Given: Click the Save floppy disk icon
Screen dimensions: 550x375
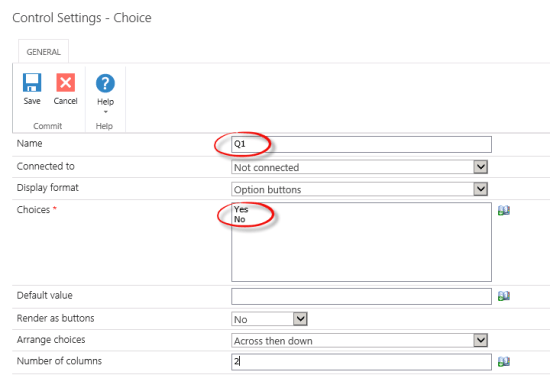Looking at the screenshot, I should pyautogui.click(x=32, y=82).
